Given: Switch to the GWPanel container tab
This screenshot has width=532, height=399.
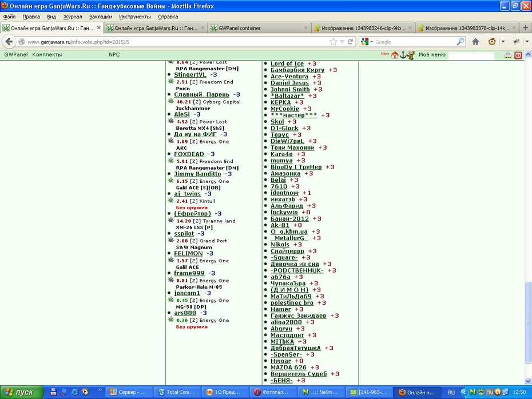Looking at the screenshot, I should tap(259, 28).
